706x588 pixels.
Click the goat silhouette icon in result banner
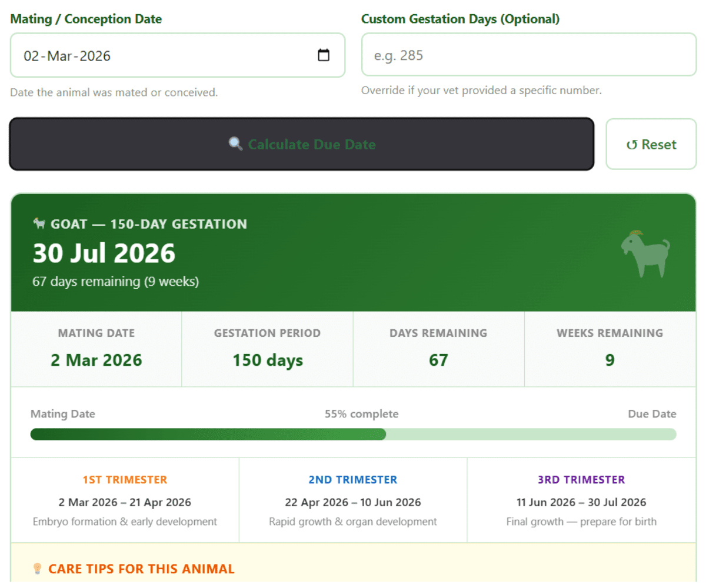(645, 253)
